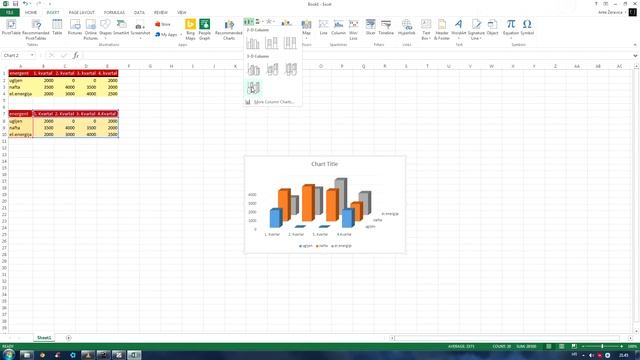Screen dimensions: 640x360
Task: Click the Insert Function fx button
Action: pyautogui.click(x=76, y=56)
